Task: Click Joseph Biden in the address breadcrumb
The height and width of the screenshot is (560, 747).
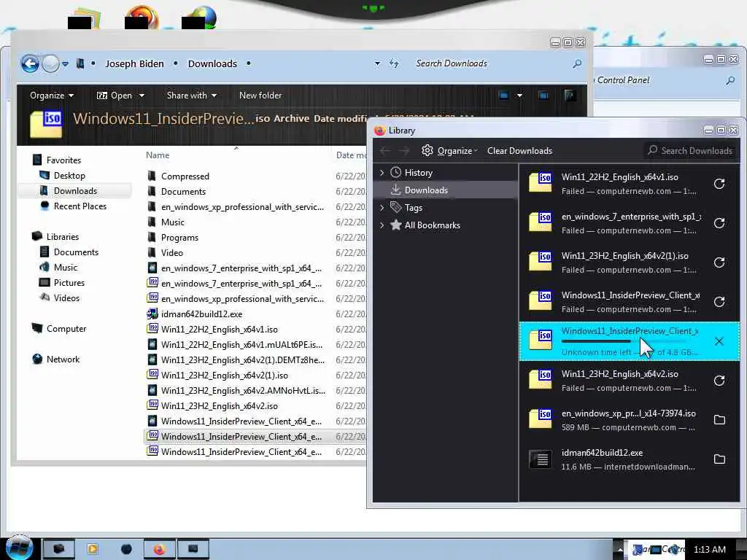Action: [134, 63]
